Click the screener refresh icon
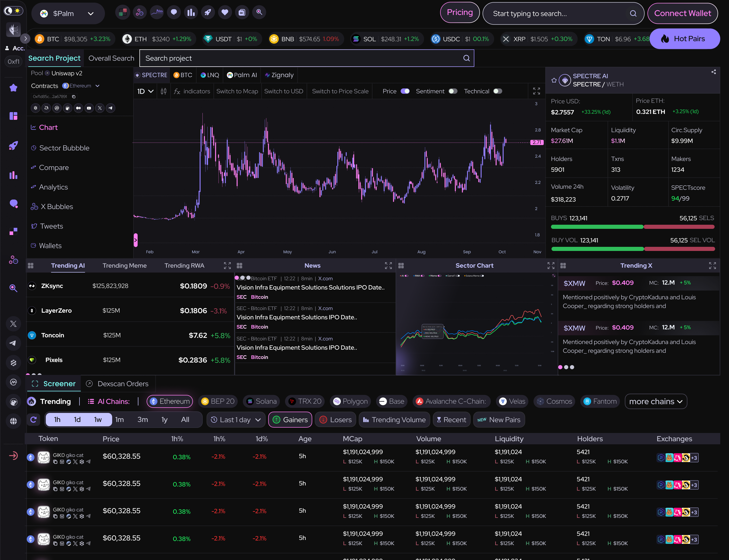 (33, 420)
